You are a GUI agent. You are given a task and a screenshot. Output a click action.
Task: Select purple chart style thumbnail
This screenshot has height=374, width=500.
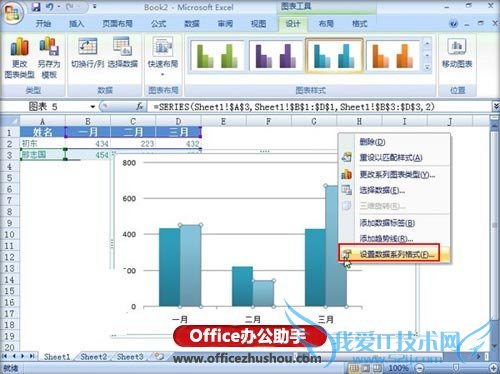pyautogui.click(x=276, y=56)
